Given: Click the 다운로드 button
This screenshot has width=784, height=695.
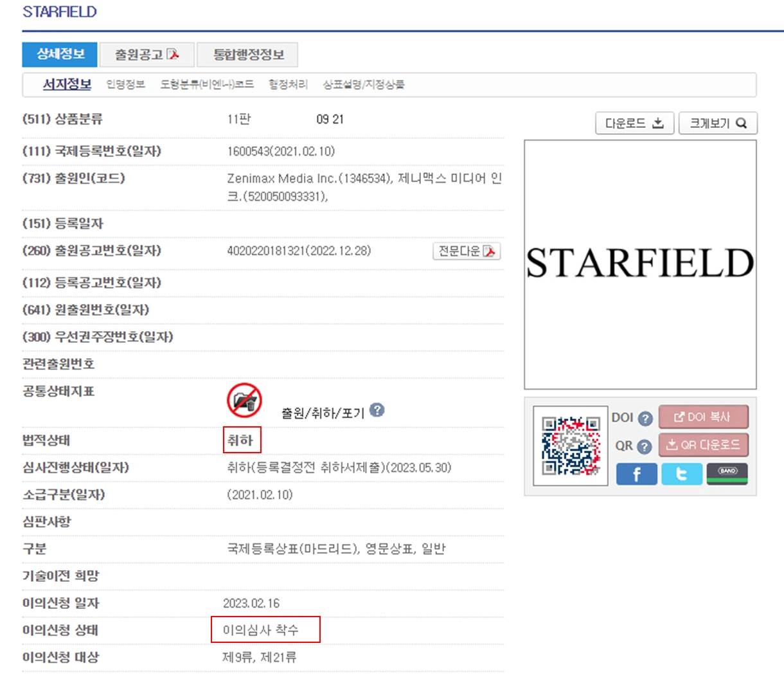Looking at the screenshot, I should (x=635, y=123).
